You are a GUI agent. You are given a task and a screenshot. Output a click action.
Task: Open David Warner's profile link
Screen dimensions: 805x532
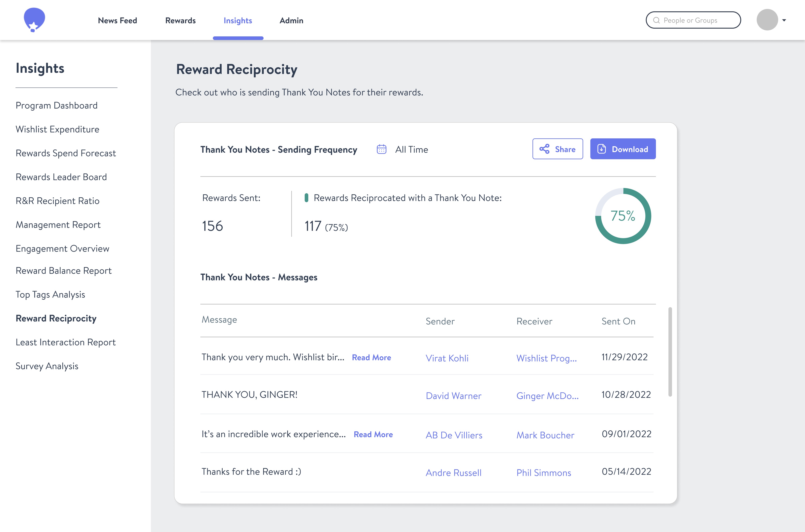453,396
